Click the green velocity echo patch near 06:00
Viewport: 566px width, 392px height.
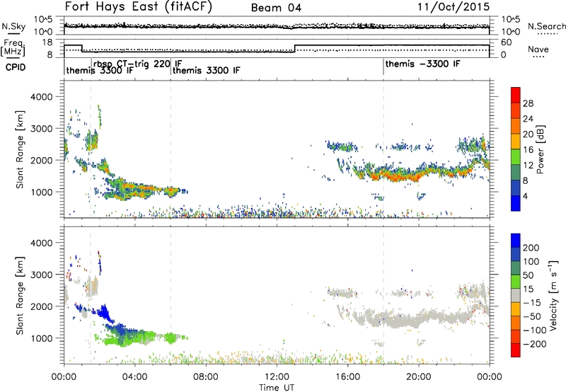(x=171, y=338)
